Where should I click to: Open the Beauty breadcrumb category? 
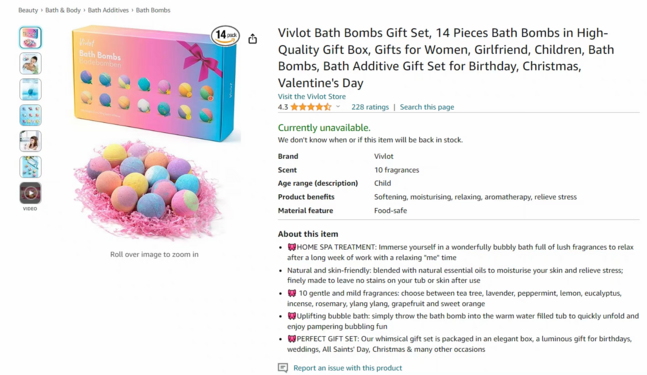click(x=28, y=10)
